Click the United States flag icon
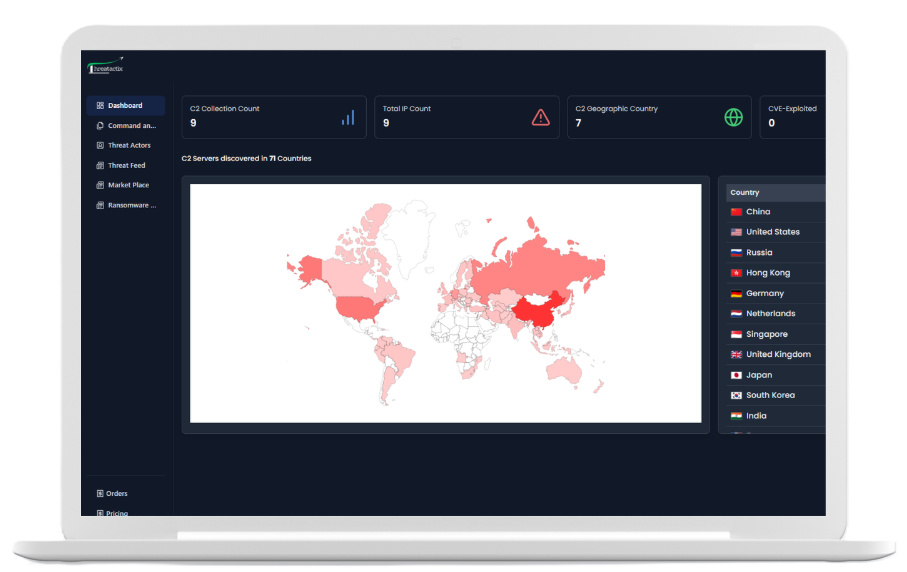907x572 pixels. [x=736, y=232]
